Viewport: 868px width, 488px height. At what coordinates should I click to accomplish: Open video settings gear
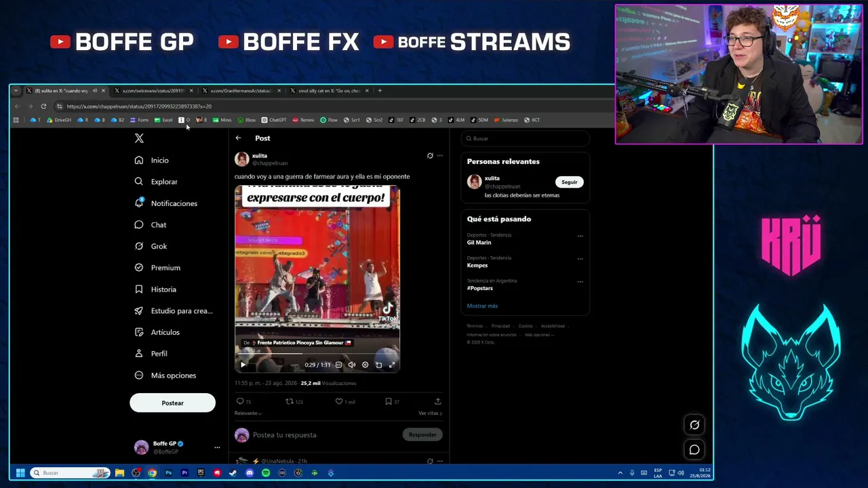coord(365,365)
